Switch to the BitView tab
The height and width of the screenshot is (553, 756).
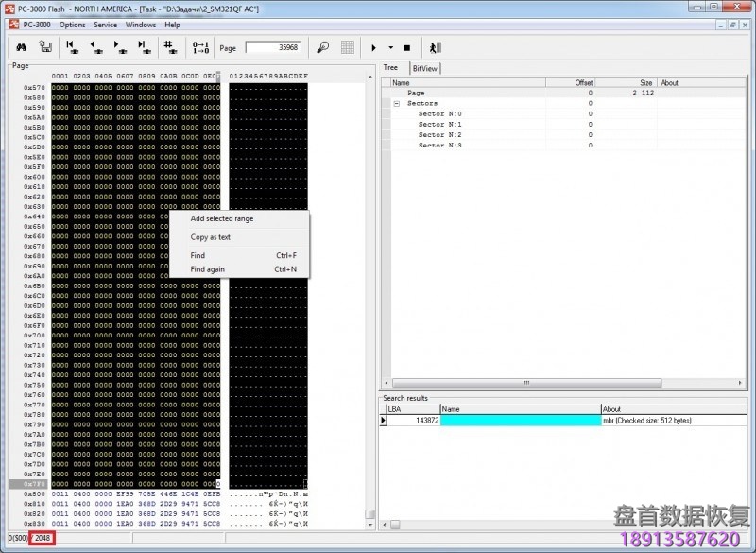[424, 68]
